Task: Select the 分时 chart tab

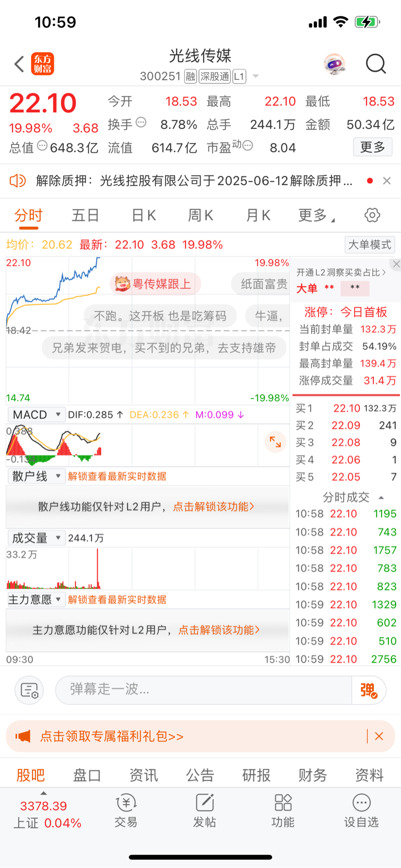Action: pyautogui.click(x=28, y=215)
